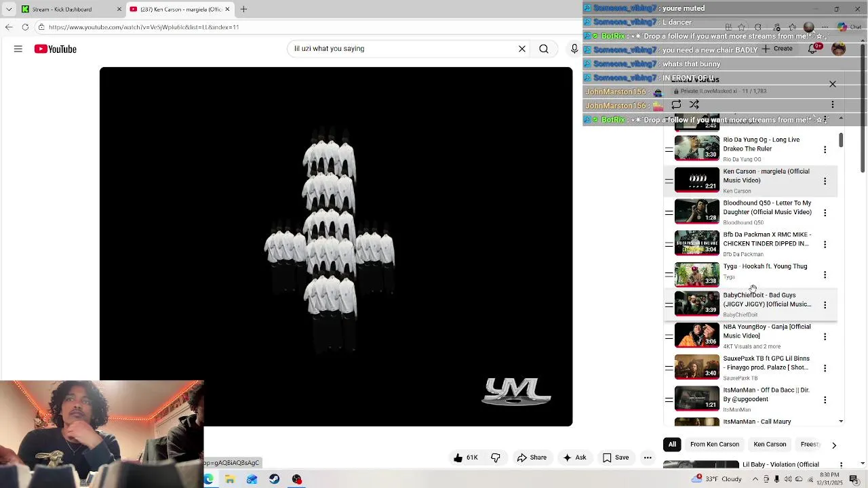Open options for Bloodhound Q50 video
The image size is (868, 488).
point(825,213)
